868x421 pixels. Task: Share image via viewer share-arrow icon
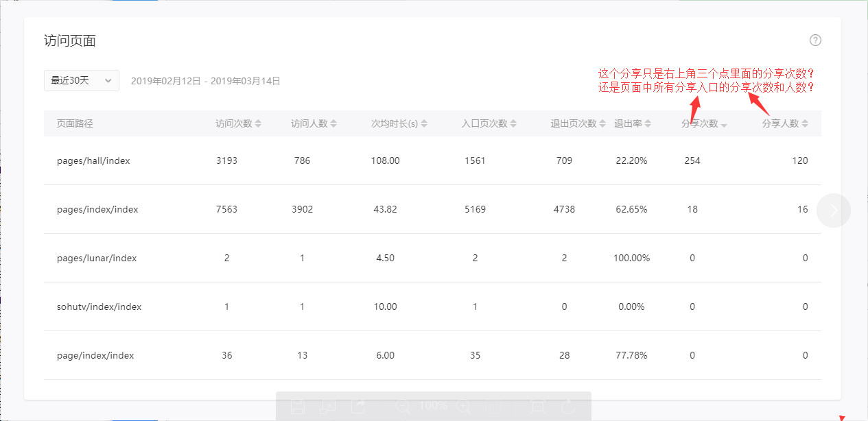click(358, 406)
